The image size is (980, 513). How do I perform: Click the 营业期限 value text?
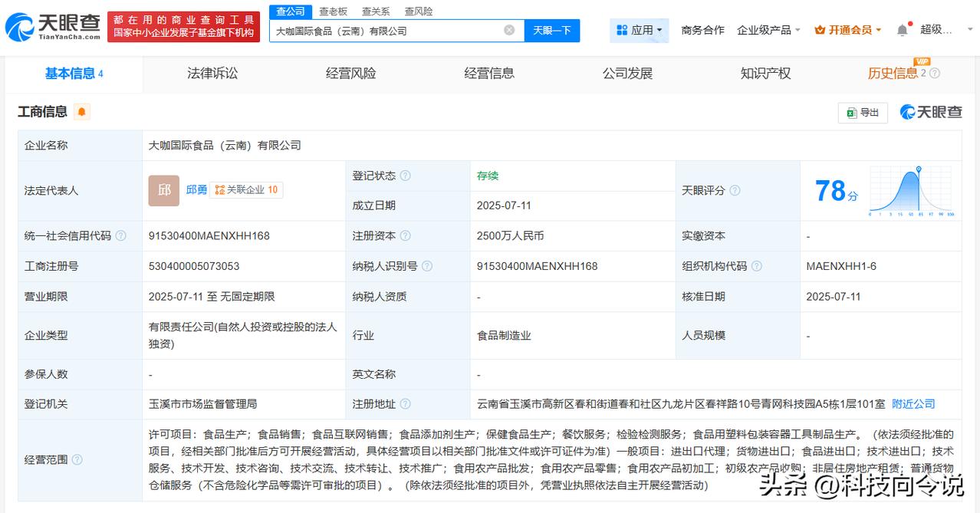[212, 297]
